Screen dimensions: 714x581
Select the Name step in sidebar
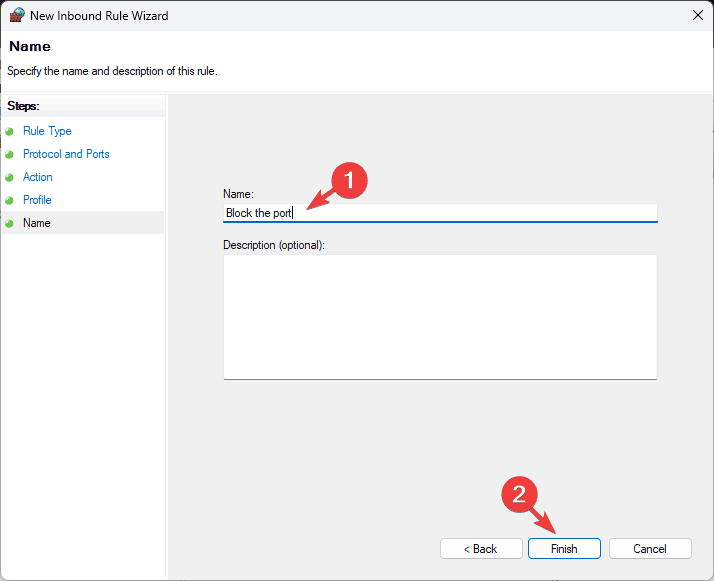pos(37,223)
